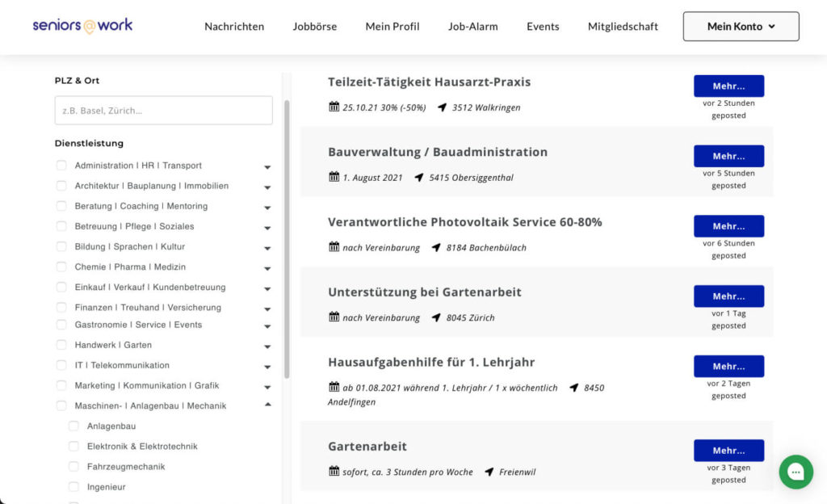Screen dimensions: 827x504
Task: Open Hausaufgabenhilfe für 1. Lehrjahr job title
Action: click(x=431, y=362)
